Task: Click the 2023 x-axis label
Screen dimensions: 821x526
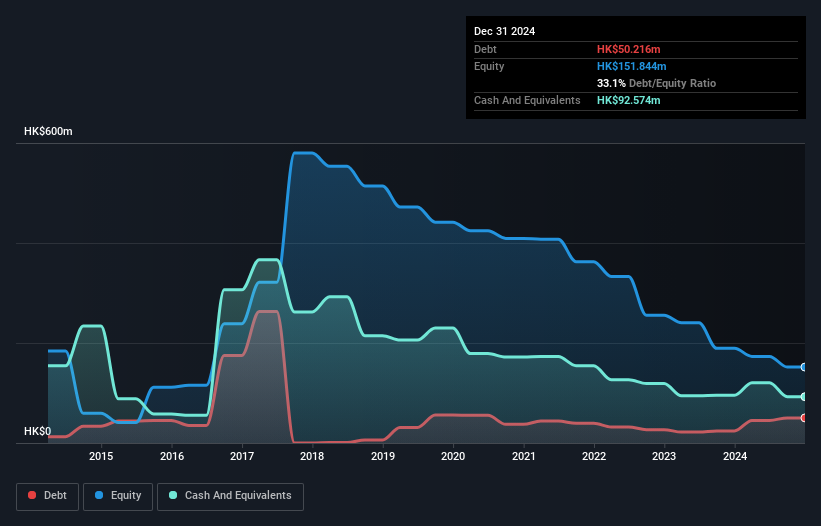Action: [664, 456]
